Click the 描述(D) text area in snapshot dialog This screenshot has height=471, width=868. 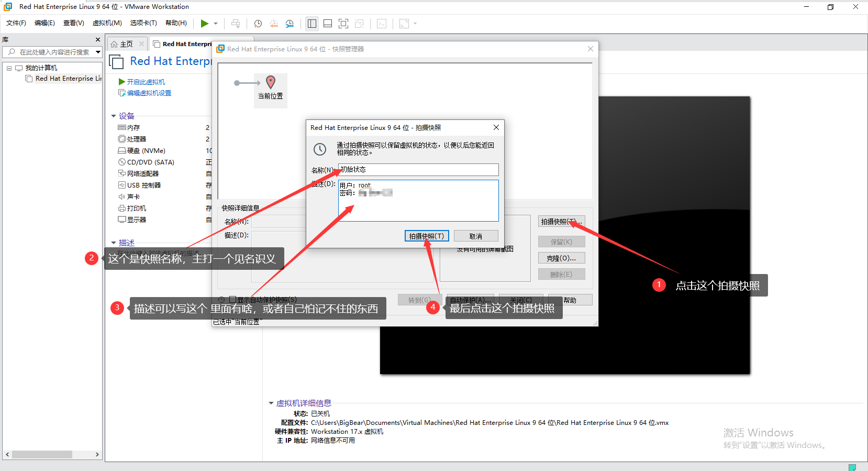(x=418, y=201)
